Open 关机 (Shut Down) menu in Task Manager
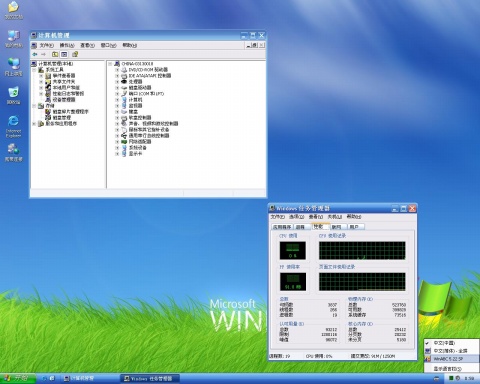The width and height of the screenshot is (480, 384). (x=334, y=217)
